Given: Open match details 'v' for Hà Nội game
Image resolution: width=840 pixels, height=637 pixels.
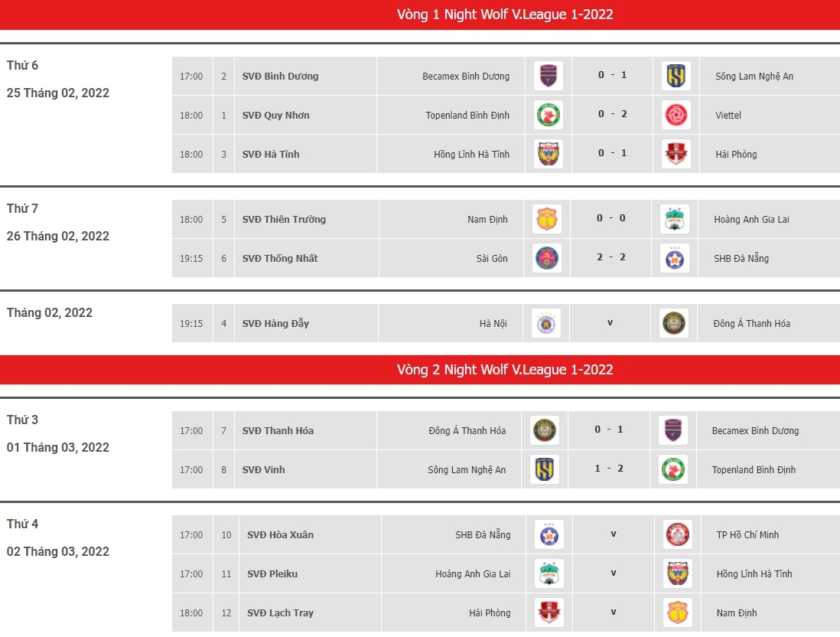Looking at the screenshot, I should click(610, 322).
